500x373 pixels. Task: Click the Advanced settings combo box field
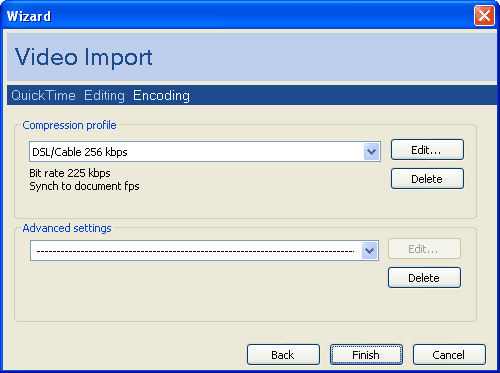tap(204, 250)
